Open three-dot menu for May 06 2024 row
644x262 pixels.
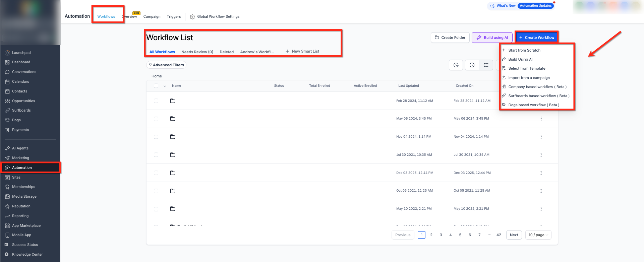coord(541,119)
